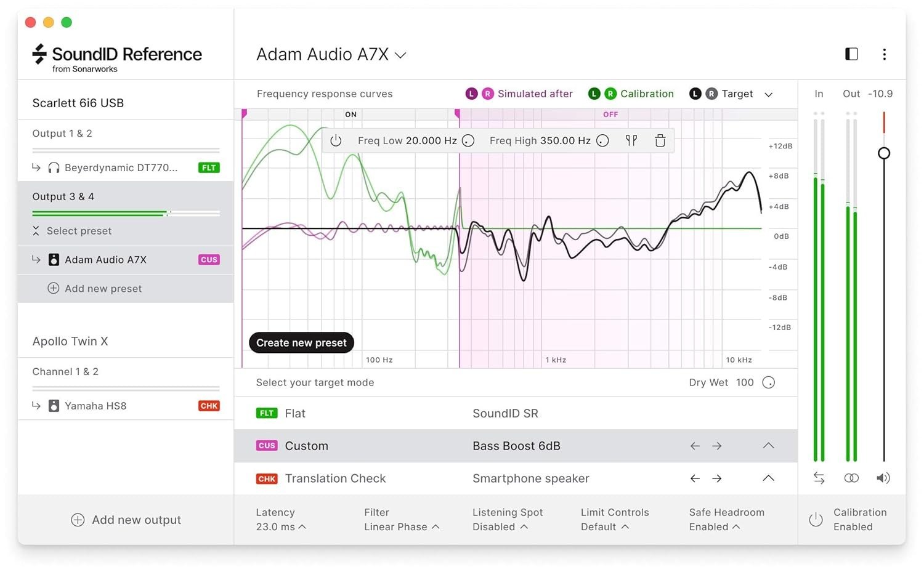Click the swap channels arrows icon
Screen dimensions: 924x572
[819, 478]
